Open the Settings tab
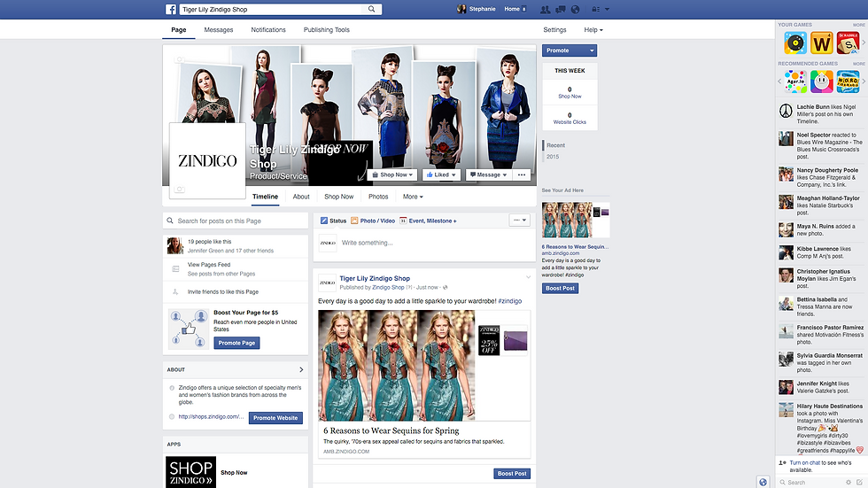 point(554,30)
